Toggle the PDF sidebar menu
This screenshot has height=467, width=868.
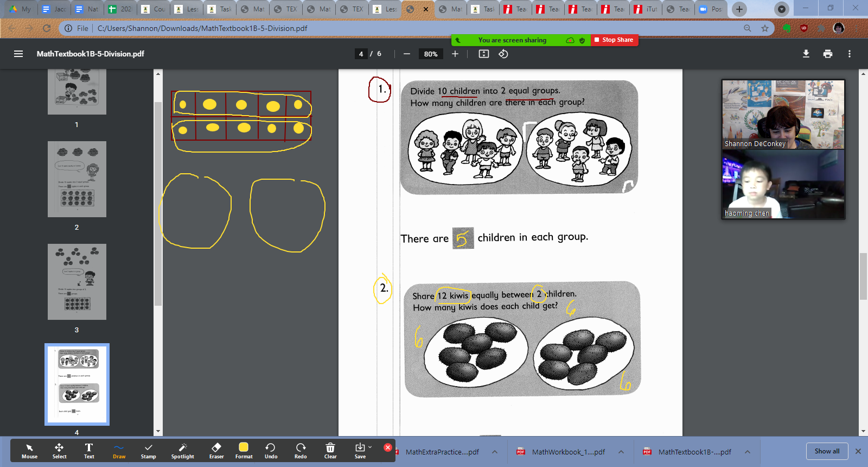[18, 54]
